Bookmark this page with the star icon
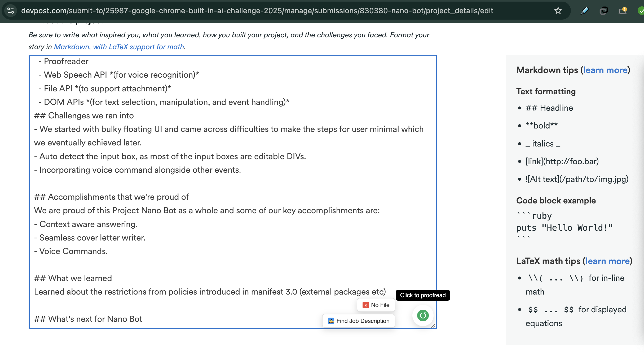This screenshot has width=644, height=356. (558, 11)
